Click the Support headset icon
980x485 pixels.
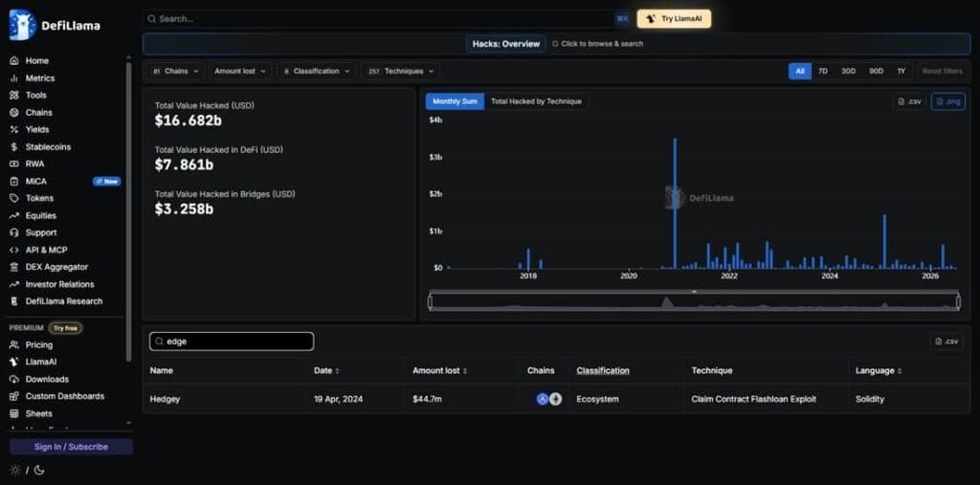click(13, 232)
